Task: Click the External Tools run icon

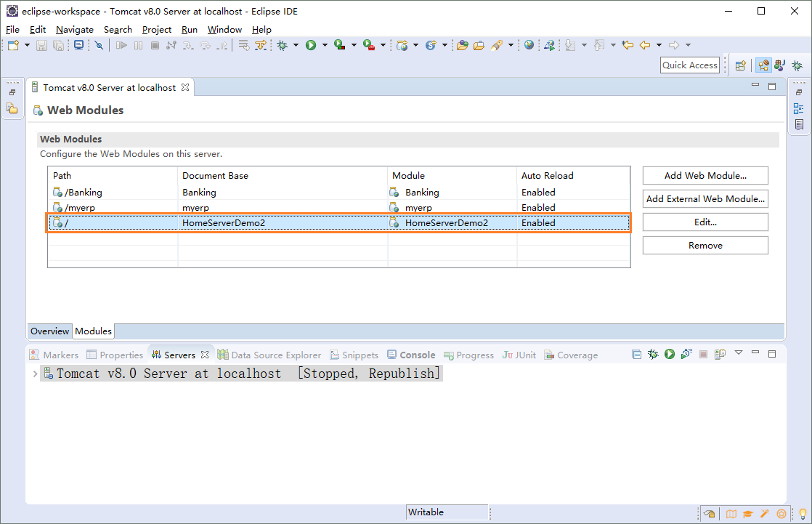Action: coord(369,45)
